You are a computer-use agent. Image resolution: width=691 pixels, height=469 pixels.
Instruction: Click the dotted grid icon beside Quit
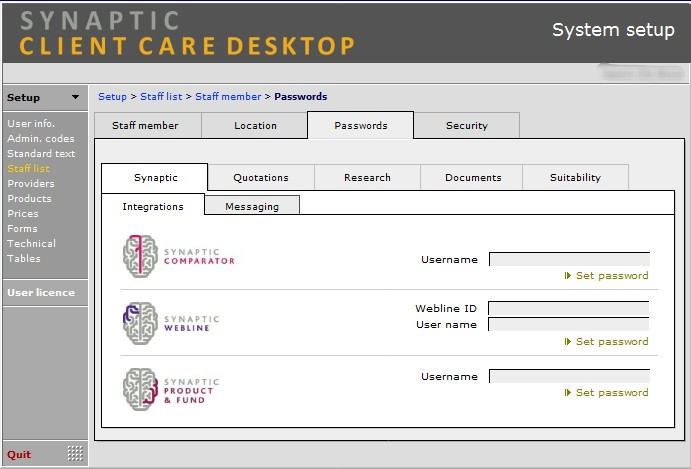[x=75, y=453]
